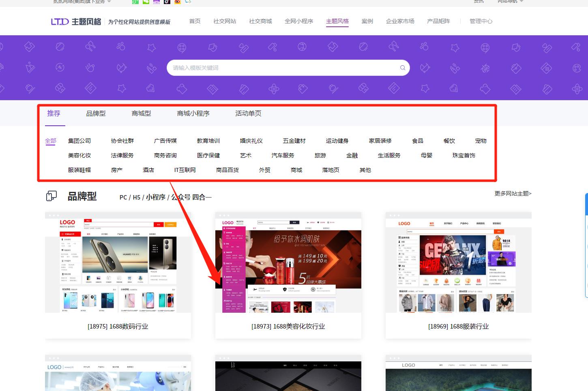Open the TikTok icon in top bar
This screenshot has height=391, width=588.
(x=167, y=2)
